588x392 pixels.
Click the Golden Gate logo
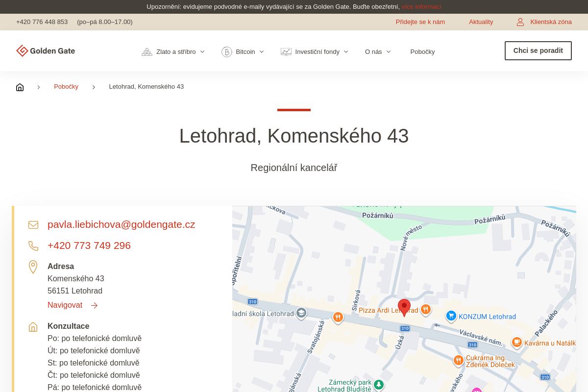(x=46, y=51)
